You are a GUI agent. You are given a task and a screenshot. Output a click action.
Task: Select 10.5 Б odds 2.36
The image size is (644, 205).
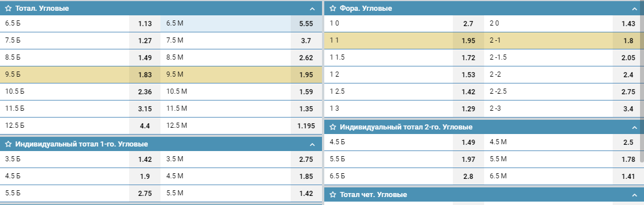[x=146, y=92]
